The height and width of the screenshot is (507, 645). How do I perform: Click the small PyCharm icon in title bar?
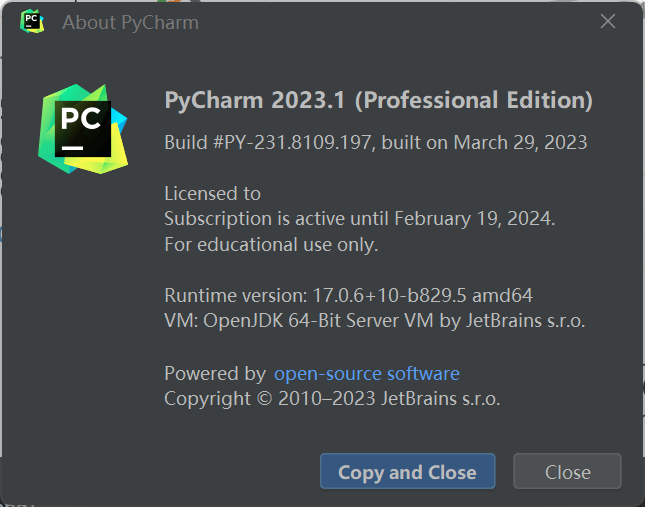(32, 21)
